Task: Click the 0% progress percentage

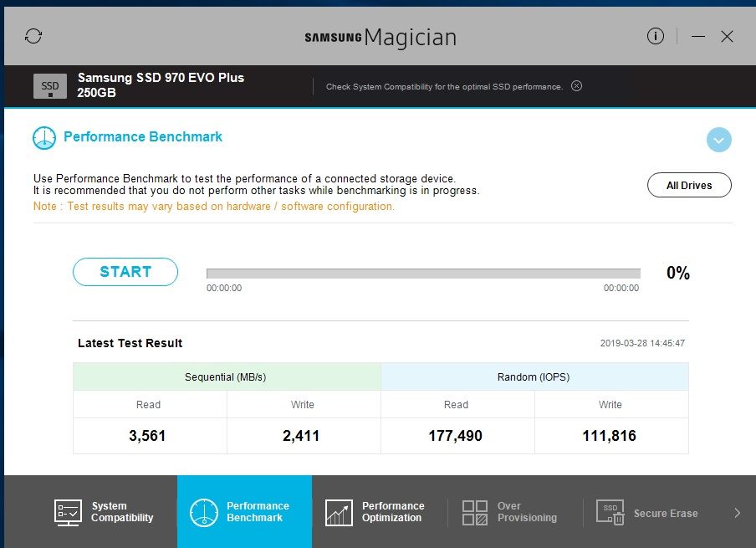Action: [678, 273]
